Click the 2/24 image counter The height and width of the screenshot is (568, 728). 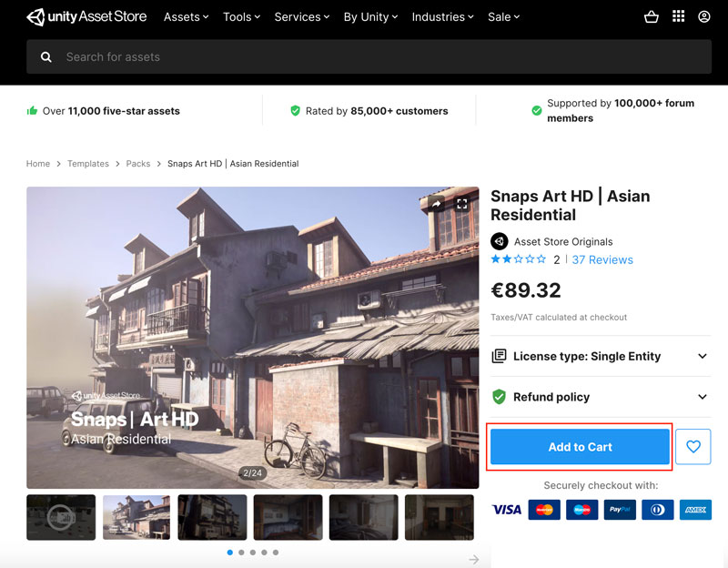tap(253, 472)
